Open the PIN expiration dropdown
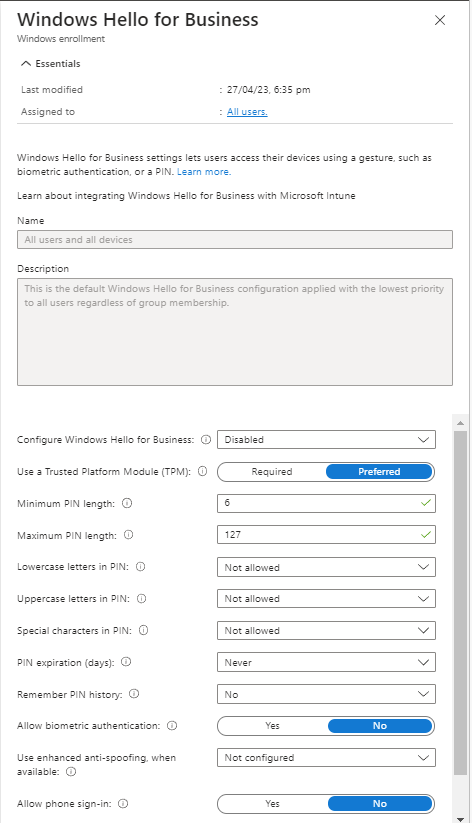472x823 pixels. point(326,662)
